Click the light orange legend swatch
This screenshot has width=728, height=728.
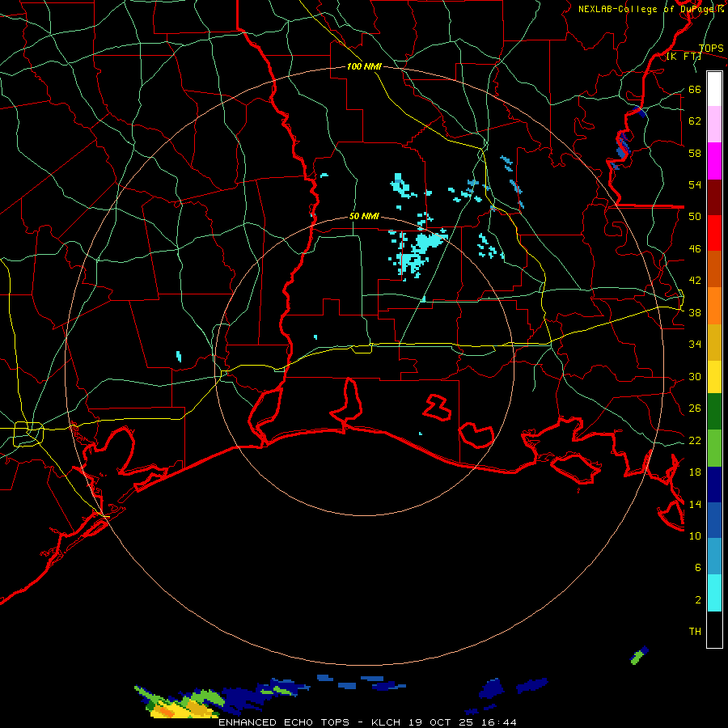(x=714, y=306)
